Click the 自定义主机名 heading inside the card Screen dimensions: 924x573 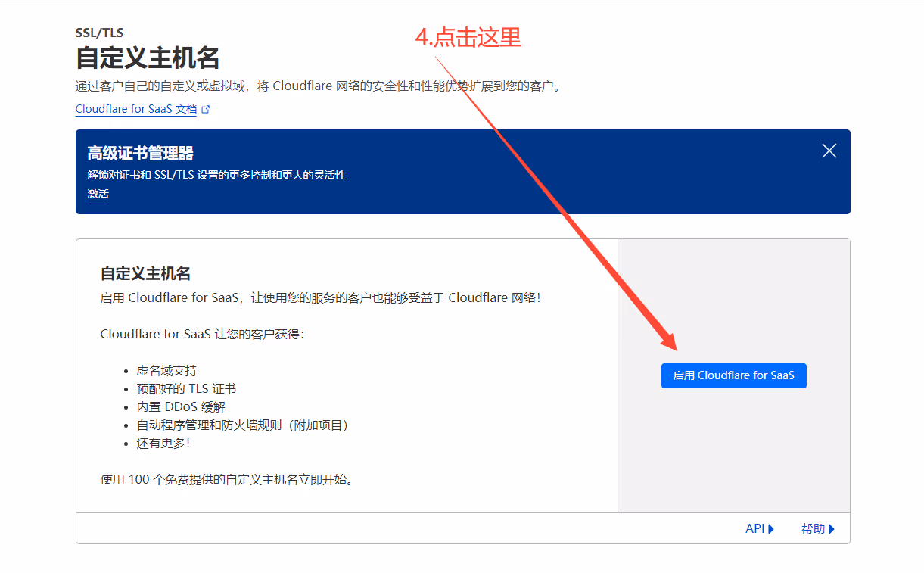[145, 273]
